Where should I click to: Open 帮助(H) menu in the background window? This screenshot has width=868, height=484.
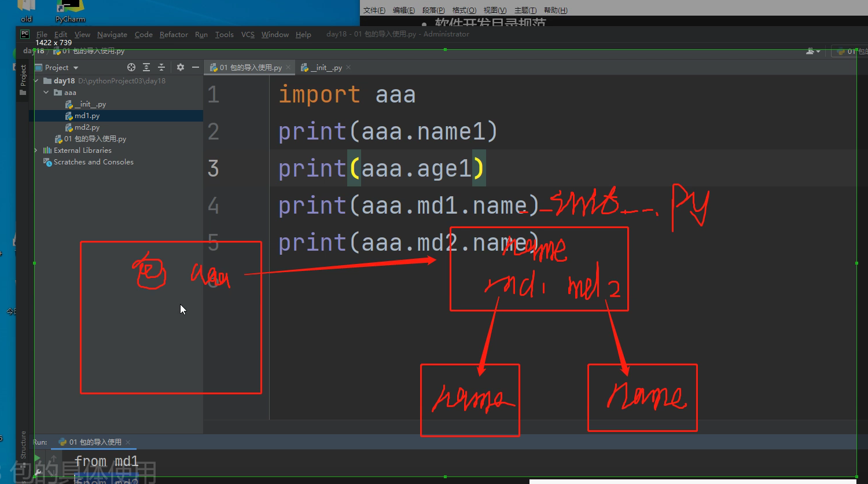[x=556, y=10]
